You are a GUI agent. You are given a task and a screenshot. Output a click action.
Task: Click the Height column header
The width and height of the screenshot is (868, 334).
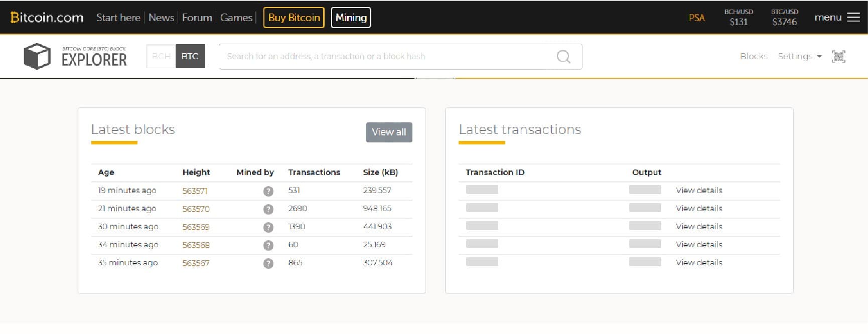click(x=196, y=173)
